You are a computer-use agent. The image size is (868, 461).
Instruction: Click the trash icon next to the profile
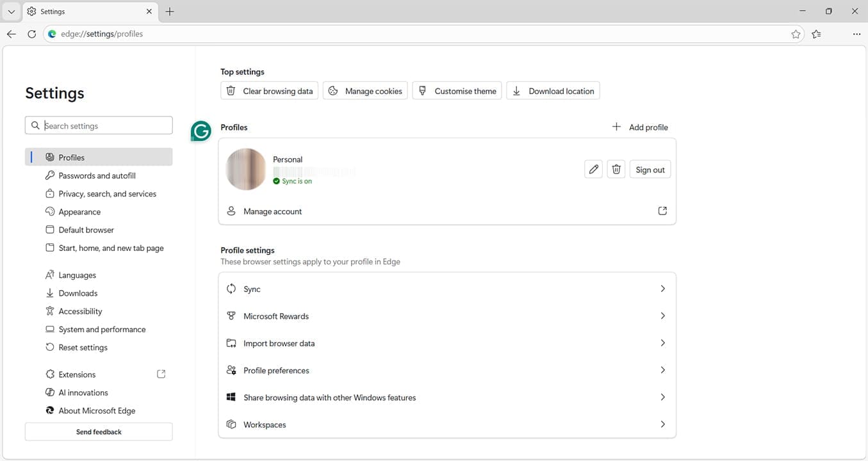(x=616, y=168)
